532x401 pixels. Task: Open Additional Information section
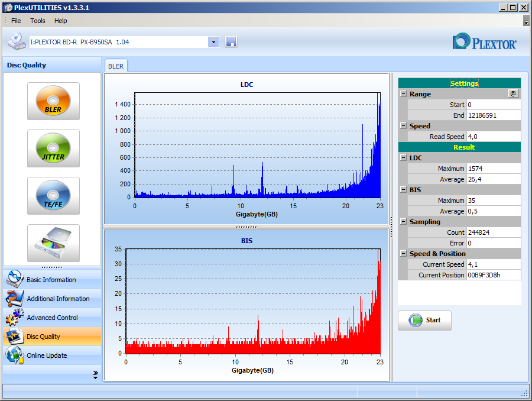[52, 299]
